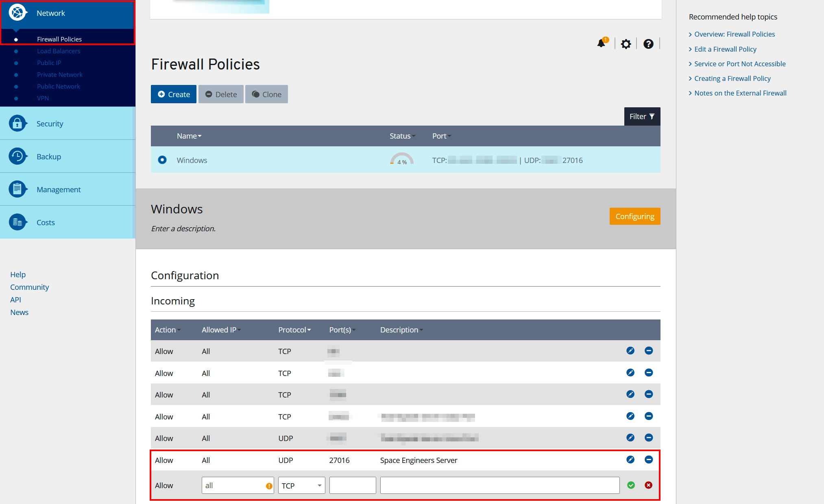
Task: Open the notifications bell icon
Action: [601, 43]
